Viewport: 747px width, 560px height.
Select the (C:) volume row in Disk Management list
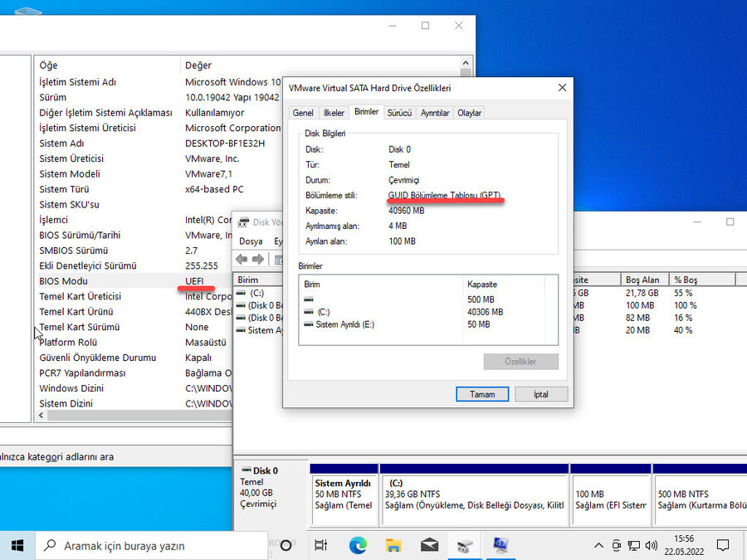point(259,293)
